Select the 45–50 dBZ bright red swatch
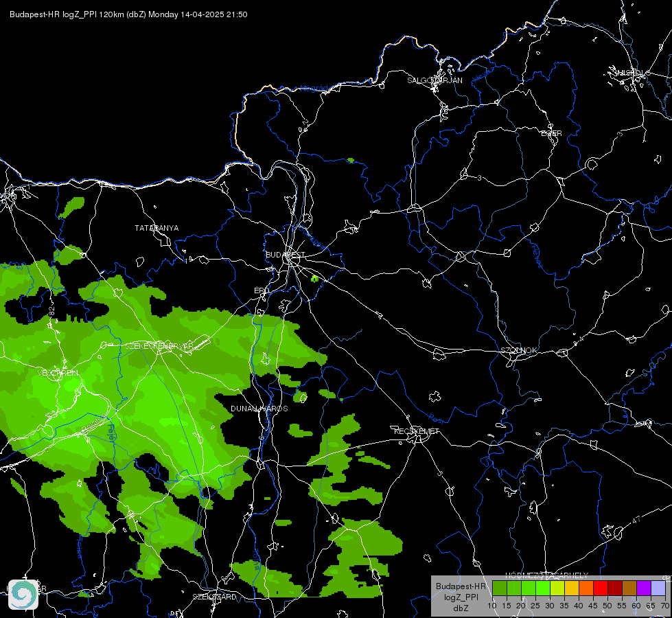 tap(601, 588)
